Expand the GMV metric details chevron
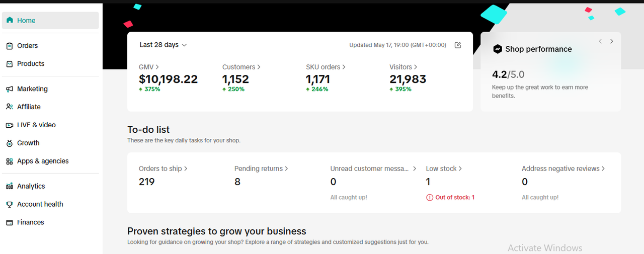The image size is (644, 254). tap(157, 67)
